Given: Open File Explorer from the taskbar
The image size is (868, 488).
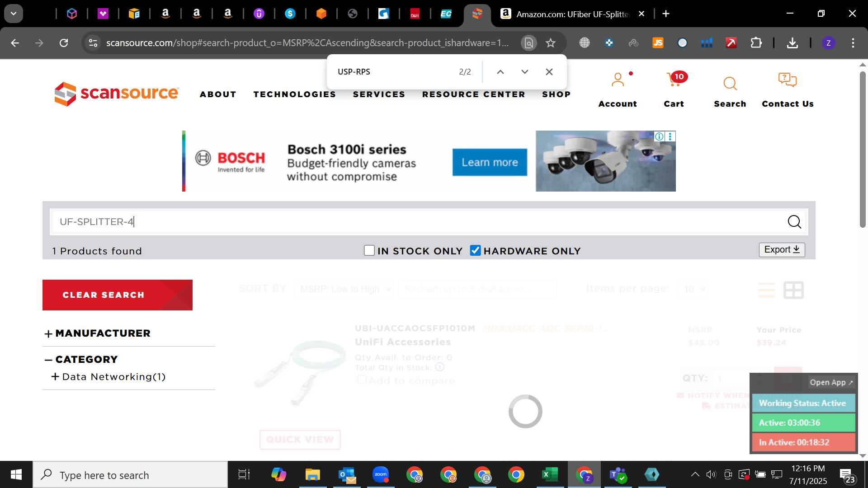Looking at the screenshot, I should pyautogui.click(x=312, y=475).
